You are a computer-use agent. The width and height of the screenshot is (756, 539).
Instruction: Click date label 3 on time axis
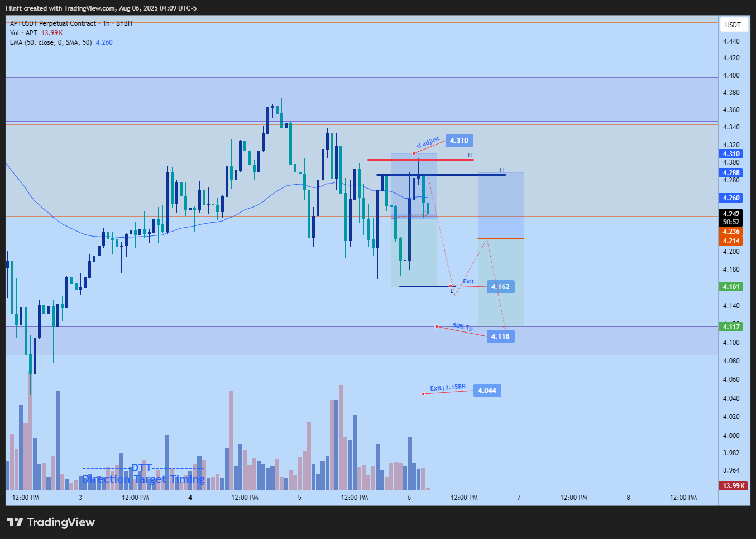tap(80, 498)
